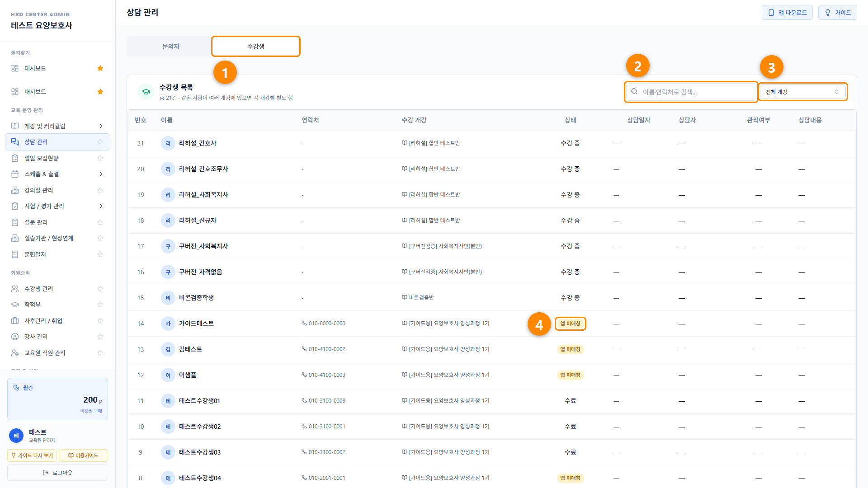Click the 가이드 다시 보기 button

(32, 455)
